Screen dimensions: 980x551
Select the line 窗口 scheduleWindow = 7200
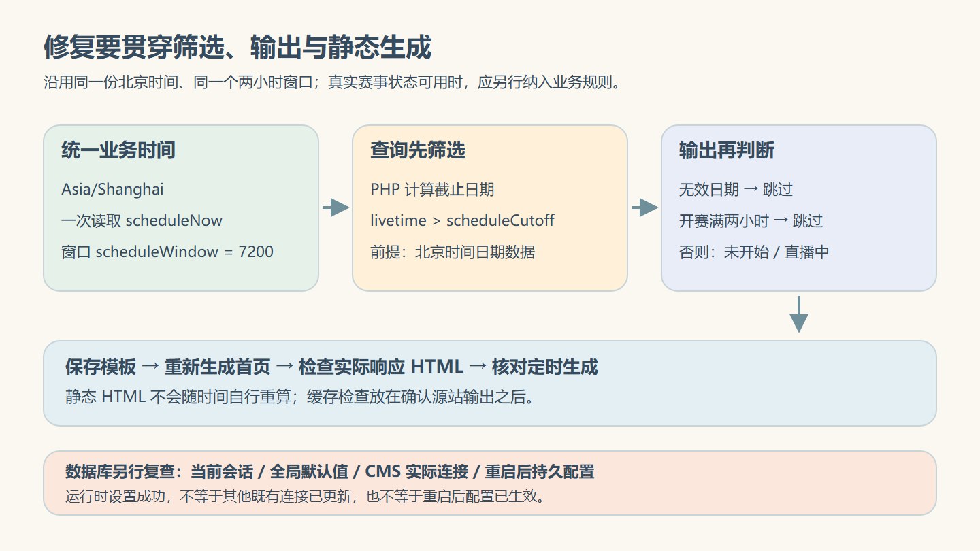(x=167, y=252)
